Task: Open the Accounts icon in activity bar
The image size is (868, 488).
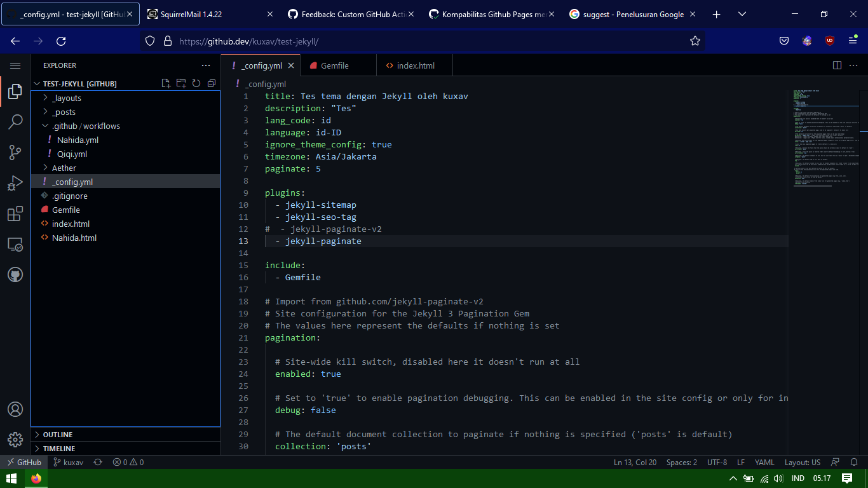Action: tap(15, 409)
